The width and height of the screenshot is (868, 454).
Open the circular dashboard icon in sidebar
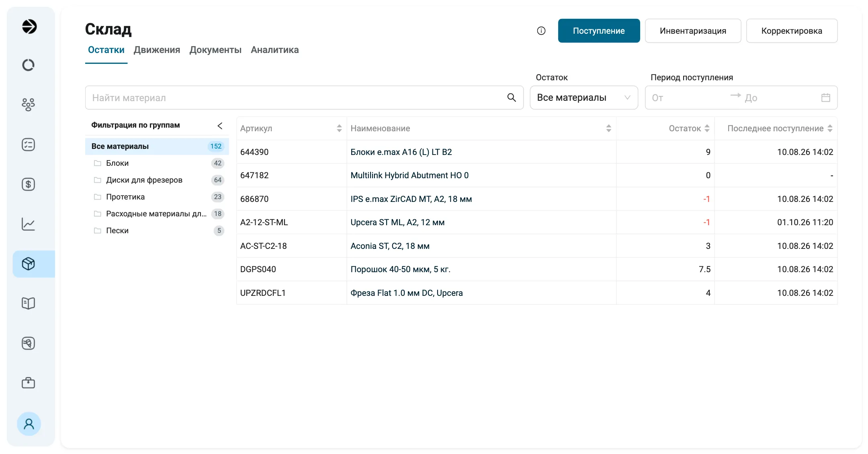(x=28, y=65)
